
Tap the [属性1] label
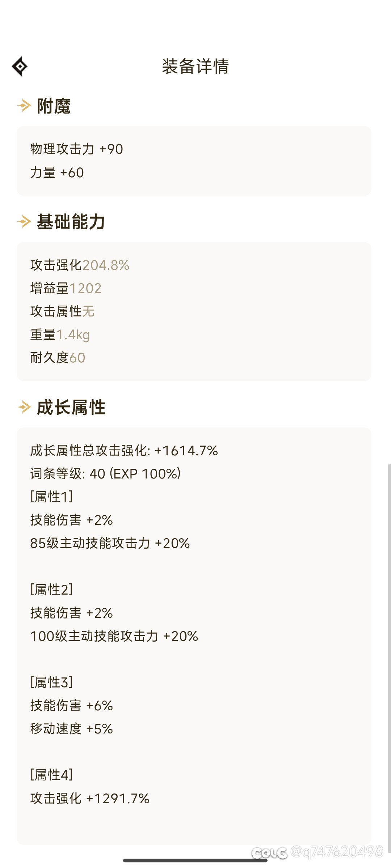52,497
